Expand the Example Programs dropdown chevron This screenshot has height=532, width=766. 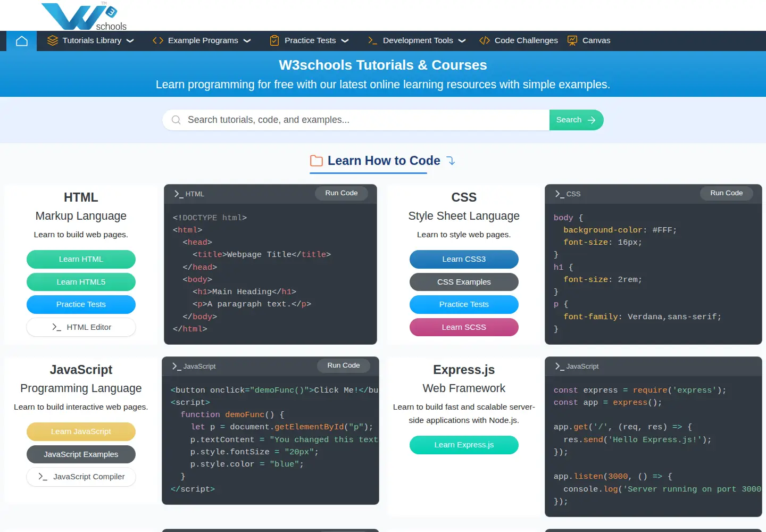coord(247,41)
